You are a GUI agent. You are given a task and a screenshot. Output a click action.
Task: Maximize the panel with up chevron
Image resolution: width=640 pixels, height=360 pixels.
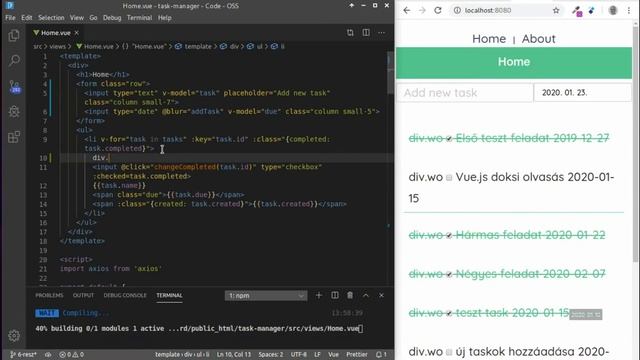click(x=366, y=295)
